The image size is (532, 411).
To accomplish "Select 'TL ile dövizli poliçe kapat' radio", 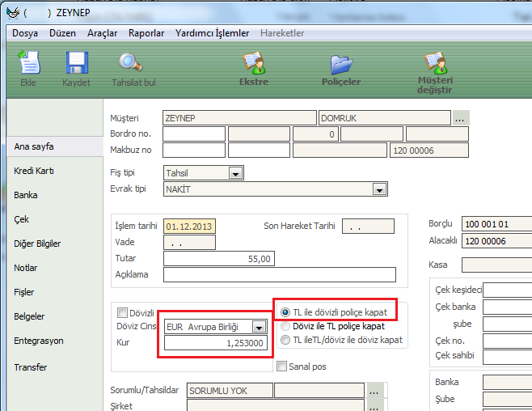I will tap(285, 311).
